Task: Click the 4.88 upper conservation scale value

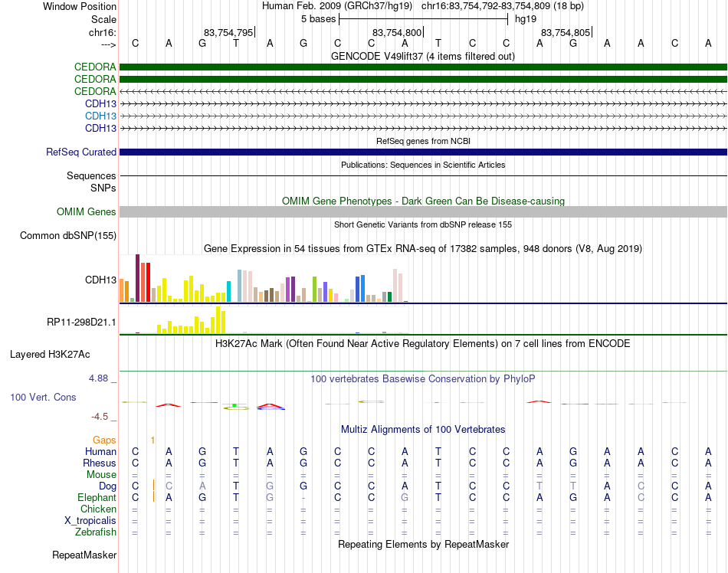Action: [98, 378]
